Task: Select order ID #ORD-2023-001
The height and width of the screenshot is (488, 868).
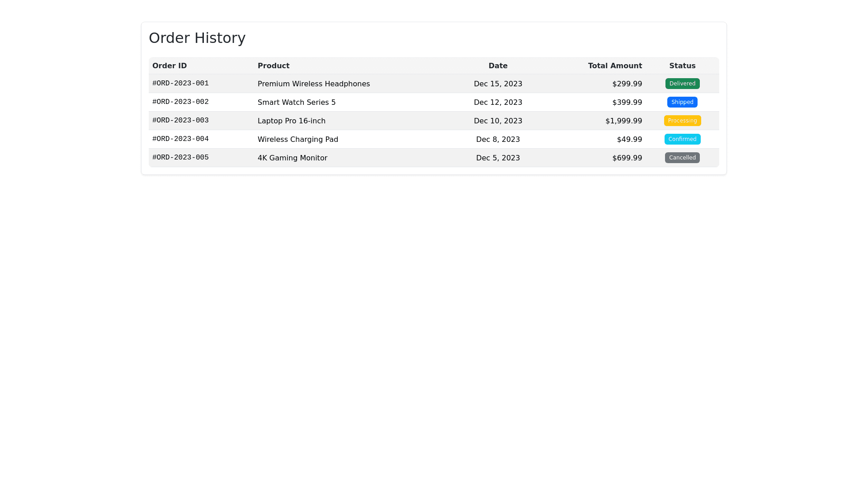Action: [180, 84]
